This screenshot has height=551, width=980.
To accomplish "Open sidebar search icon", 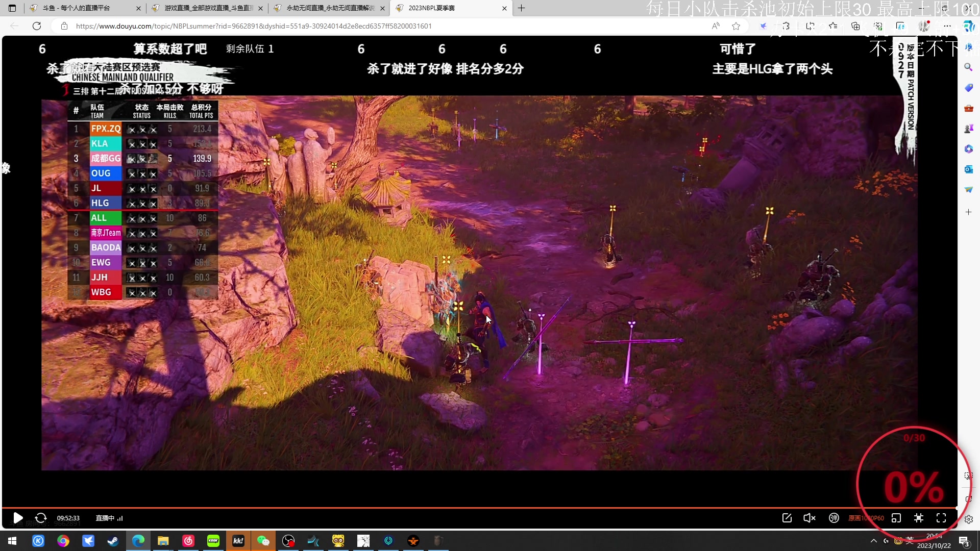I will click(x=968, y=67).
